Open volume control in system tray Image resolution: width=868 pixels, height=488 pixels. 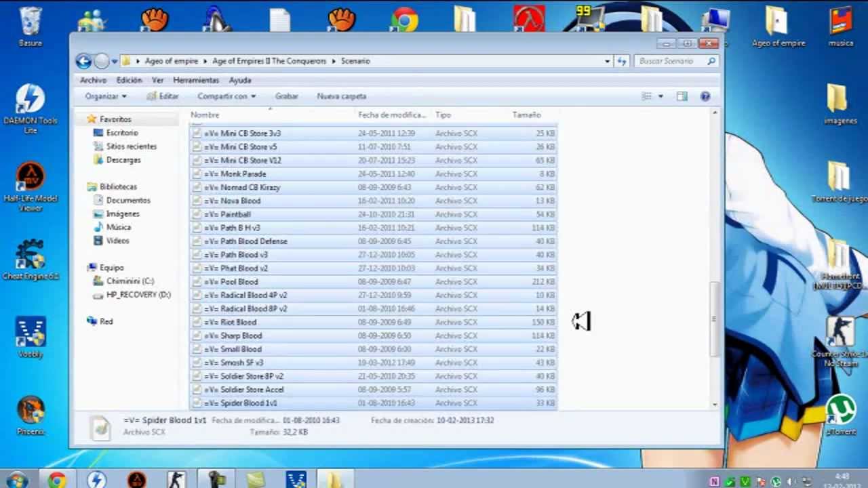coord(790,481)
